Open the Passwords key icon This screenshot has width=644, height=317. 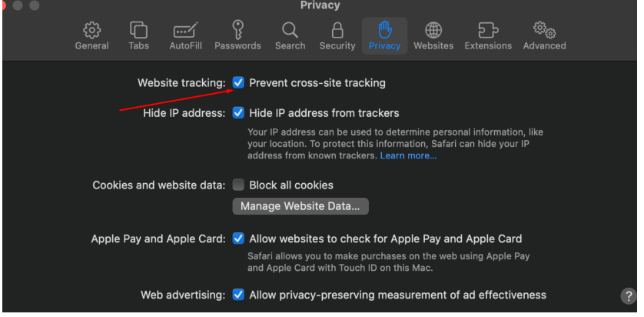(237, 30)
